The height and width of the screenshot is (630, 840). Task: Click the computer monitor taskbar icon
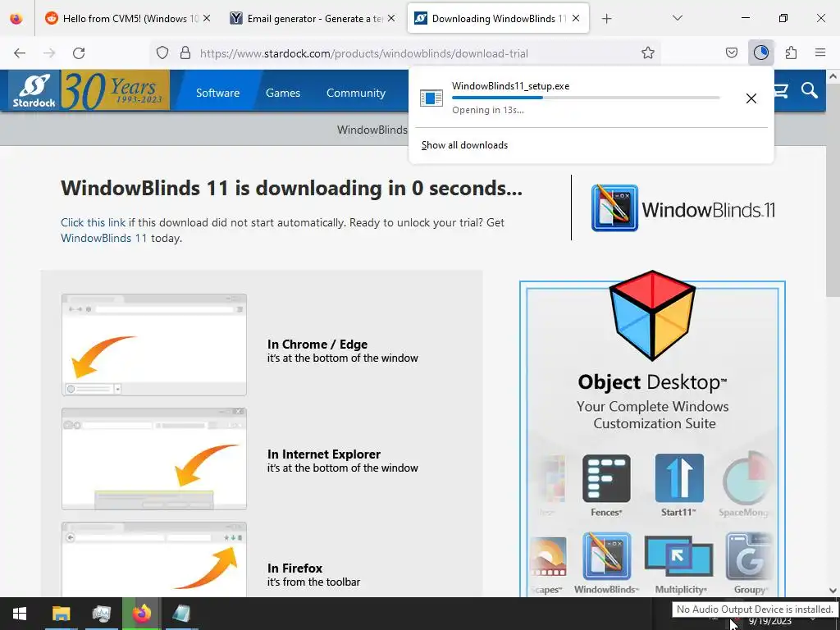coord(101,614)
